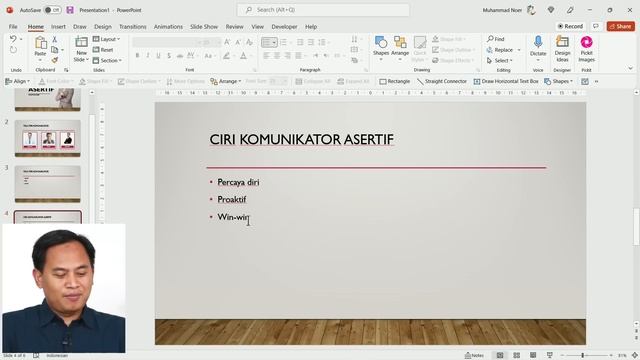Image resolution: width=640 pixels, height=360 pixels.
Task: Open the Transitions tab
Action: [x=133, y=27]
